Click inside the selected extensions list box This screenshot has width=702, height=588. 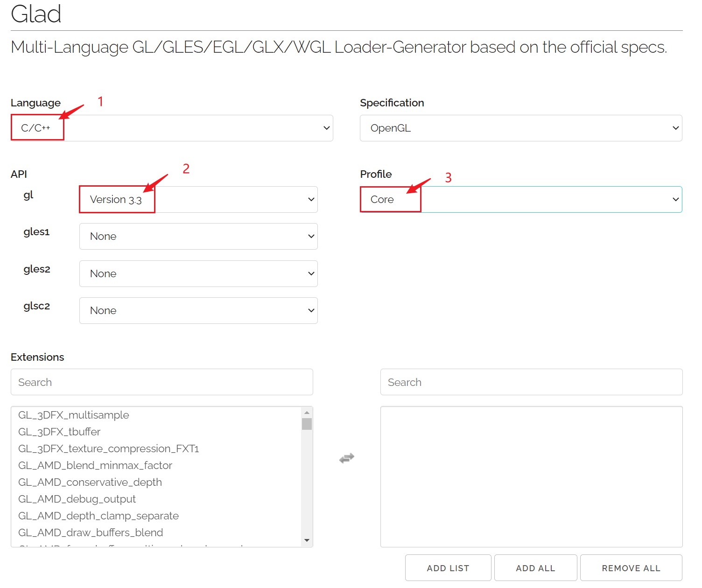click(531, 476)
